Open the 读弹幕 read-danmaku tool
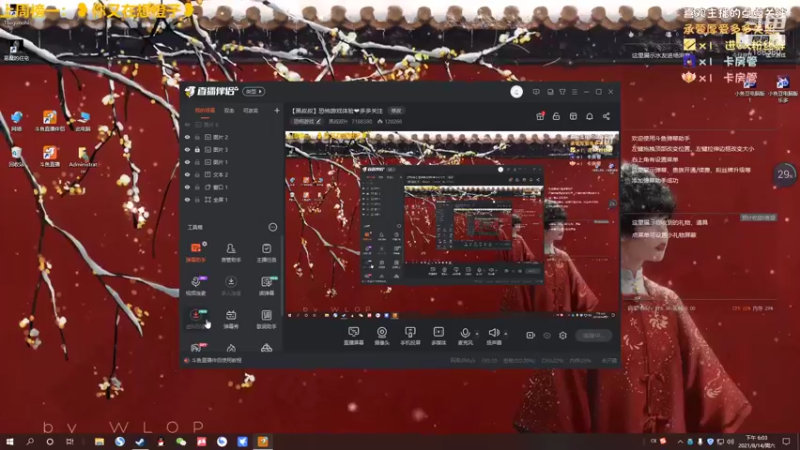Viewport: 800px width, 450px height. click(x=266, y=286)
